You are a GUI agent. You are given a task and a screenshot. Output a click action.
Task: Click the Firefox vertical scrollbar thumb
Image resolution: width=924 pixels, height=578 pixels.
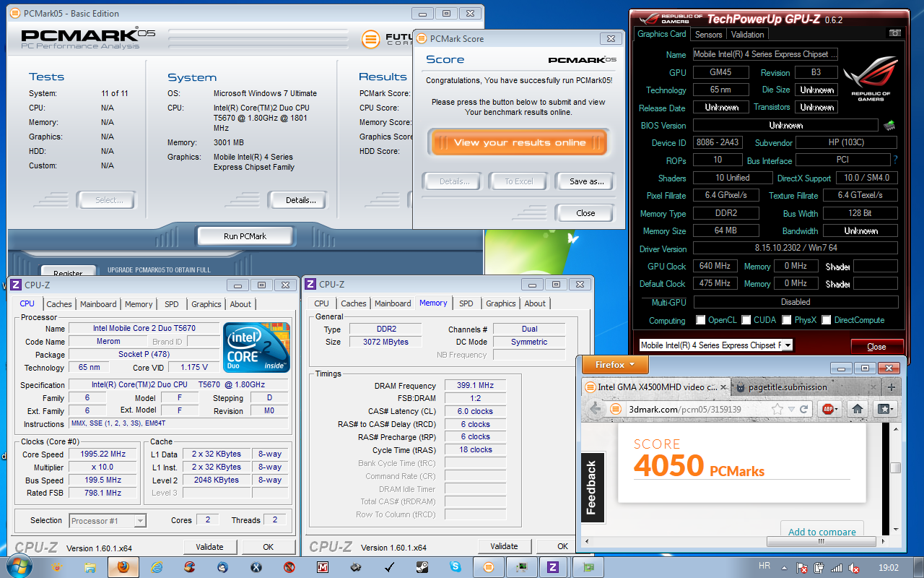pos(895,469)
